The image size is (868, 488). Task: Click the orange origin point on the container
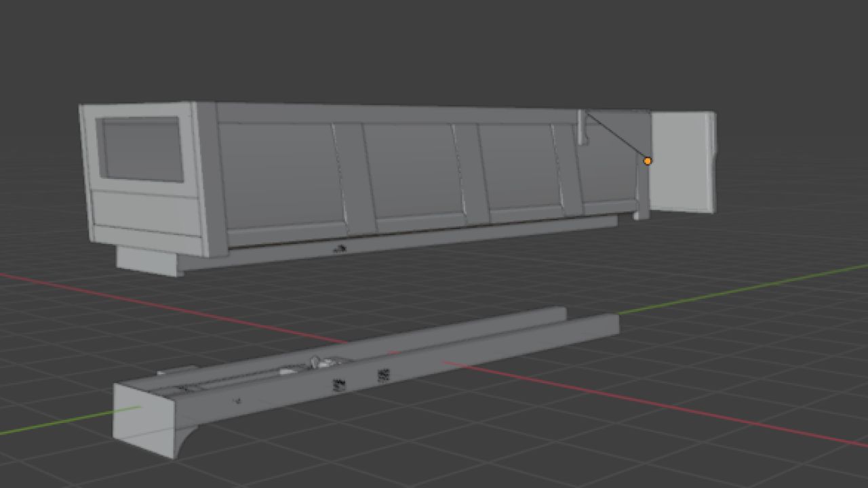[648, 161]
